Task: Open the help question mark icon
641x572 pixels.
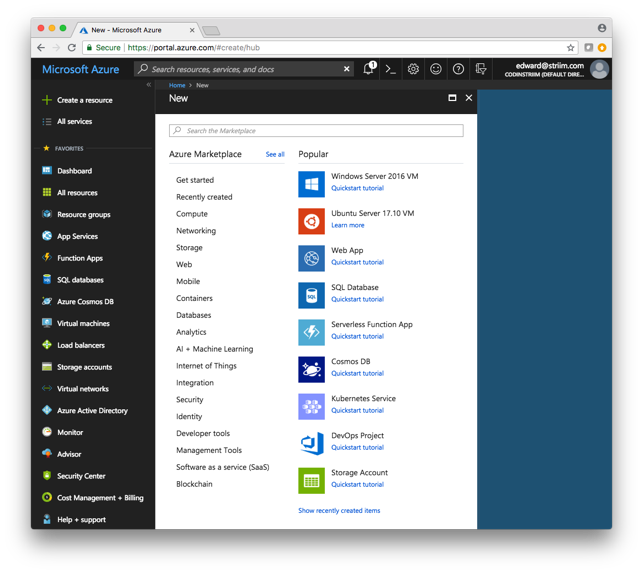Action: point(458,69)
